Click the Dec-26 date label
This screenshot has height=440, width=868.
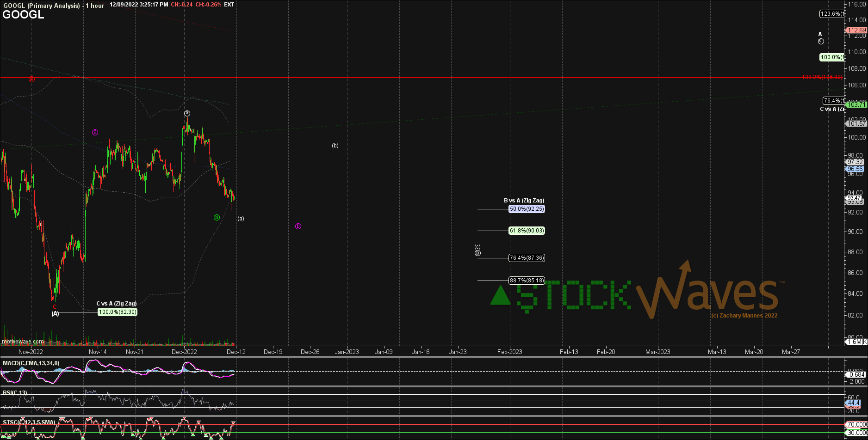point(310,352)
